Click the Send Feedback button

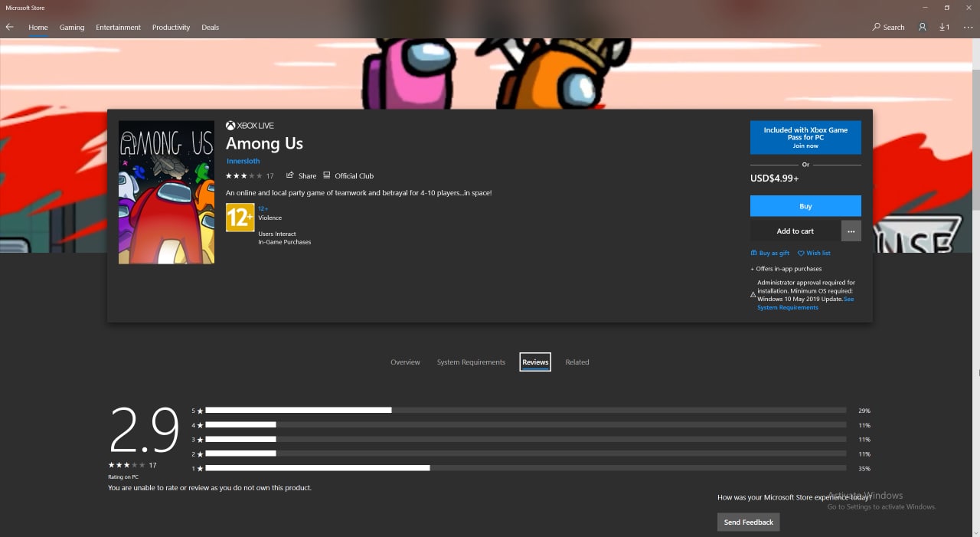pos(749,522)
